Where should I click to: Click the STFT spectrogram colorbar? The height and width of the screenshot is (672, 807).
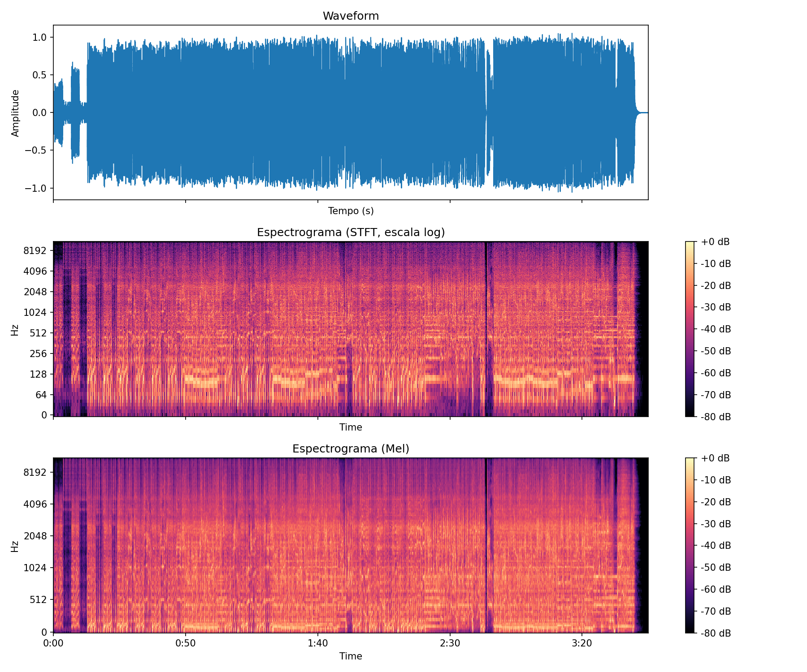[690, 329]
